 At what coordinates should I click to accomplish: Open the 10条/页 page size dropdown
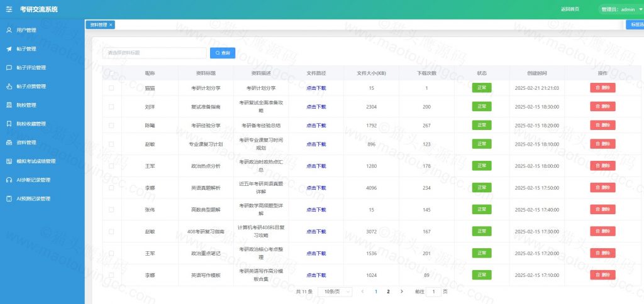tap(335, 291)
